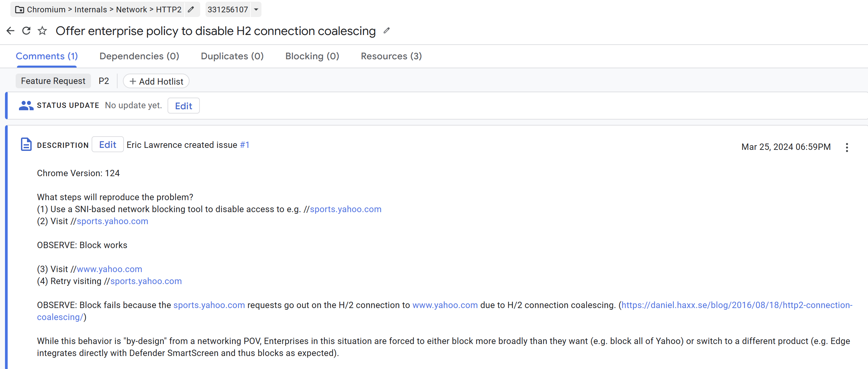
Task: Click Edit button beside DESCRIPTION
Action: [108, 145]
